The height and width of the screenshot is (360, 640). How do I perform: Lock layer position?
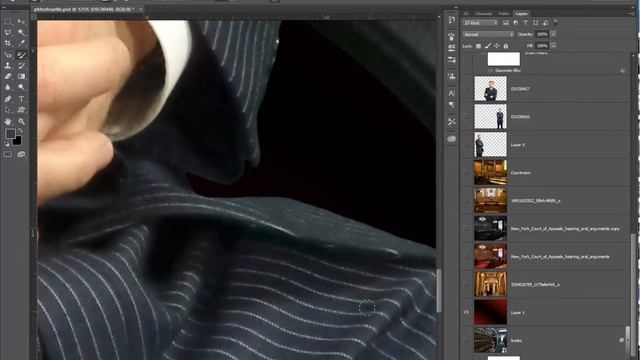(x=496, y=46)
